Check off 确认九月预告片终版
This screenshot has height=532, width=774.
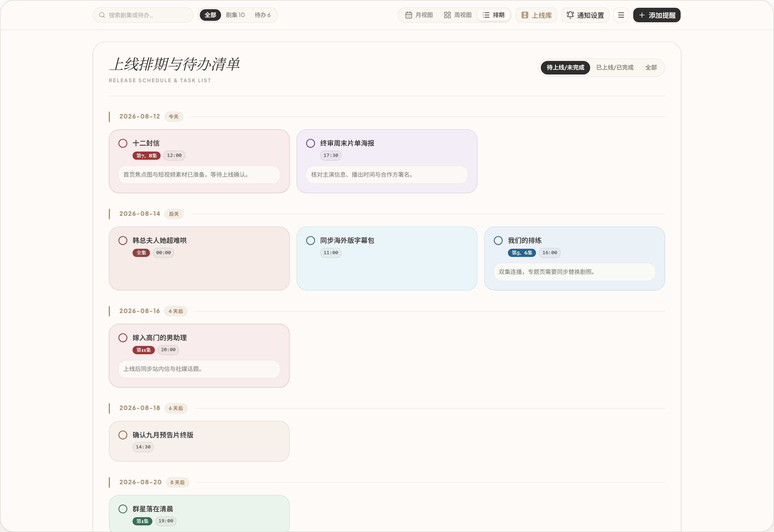click(x=123, y=435)
